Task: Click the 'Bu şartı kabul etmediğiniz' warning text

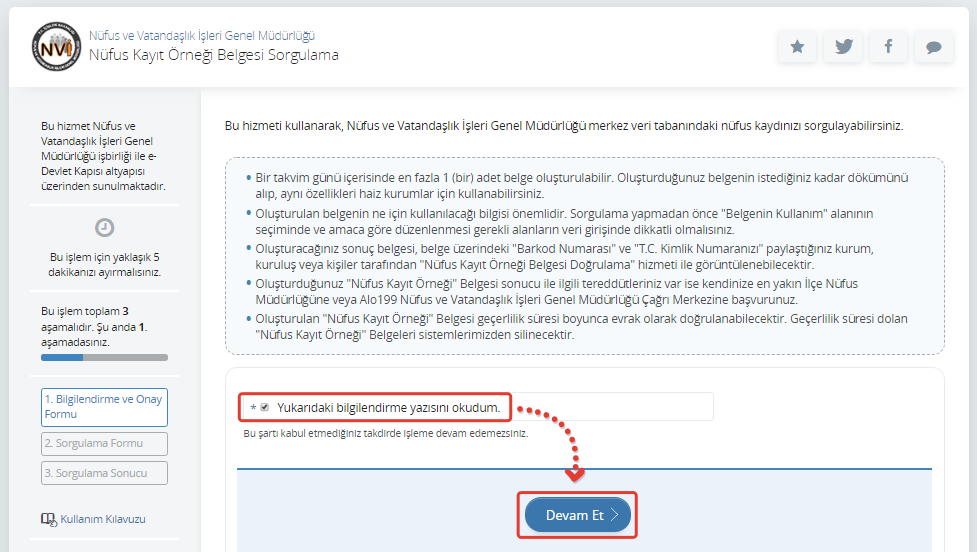Action: point(385,434)
